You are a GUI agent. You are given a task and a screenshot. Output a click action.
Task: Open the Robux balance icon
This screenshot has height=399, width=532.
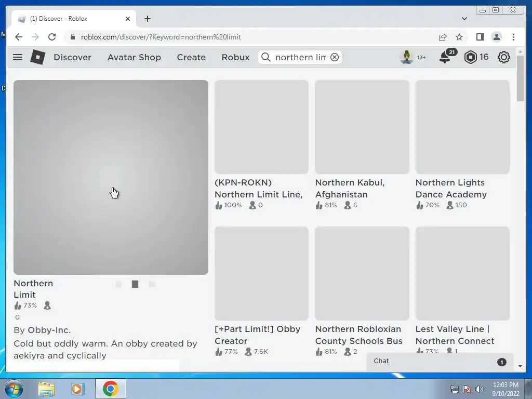[470, 57]
